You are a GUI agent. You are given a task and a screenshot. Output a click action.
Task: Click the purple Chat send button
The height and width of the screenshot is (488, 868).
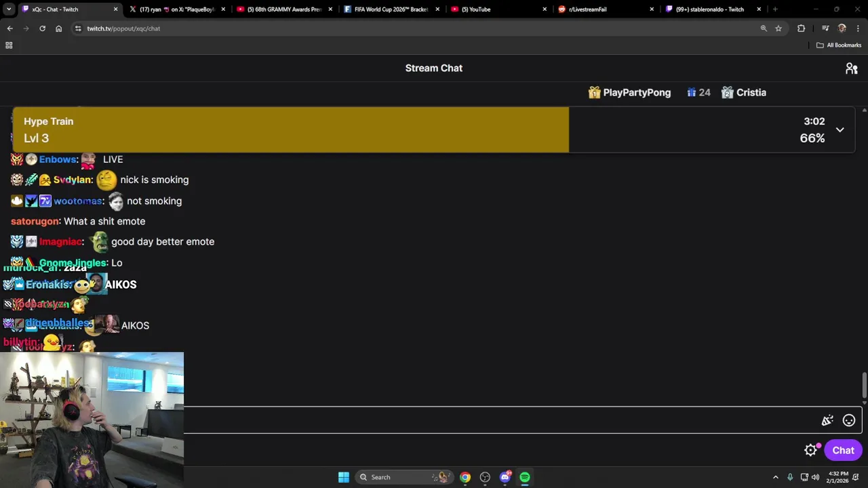click(x=843, y=450)
